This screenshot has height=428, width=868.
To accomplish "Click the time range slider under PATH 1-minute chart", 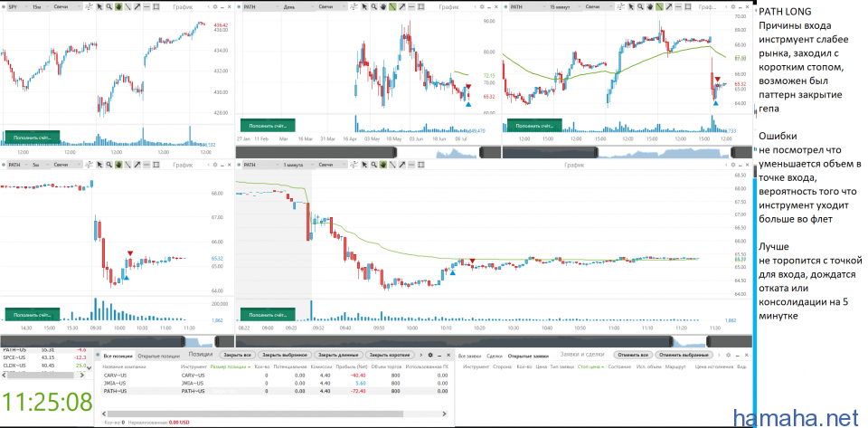I will click(493, 342).
